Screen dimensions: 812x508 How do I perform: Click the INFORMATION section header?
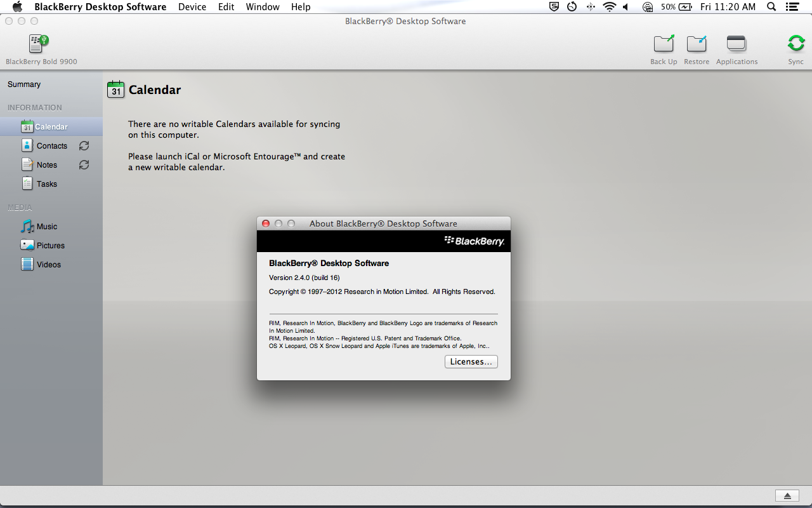35,108
